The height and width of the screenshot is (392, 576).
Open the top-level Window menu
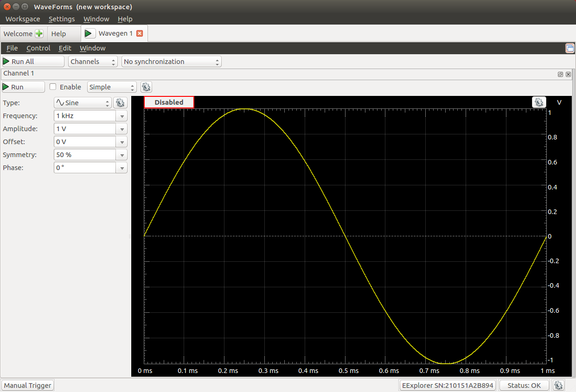click(x=96, y=19)
